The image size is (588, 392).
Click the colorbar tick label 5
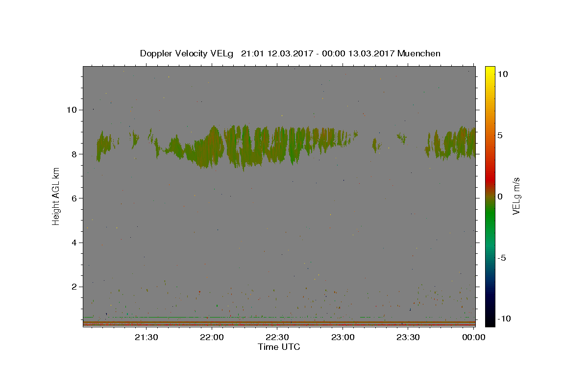500,135
